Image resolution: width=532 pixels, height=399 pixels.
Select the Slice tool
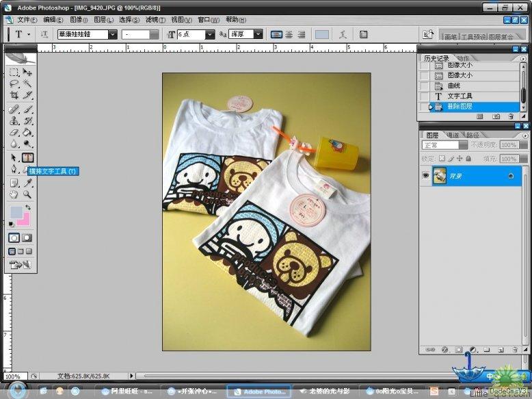pos(27,94)
